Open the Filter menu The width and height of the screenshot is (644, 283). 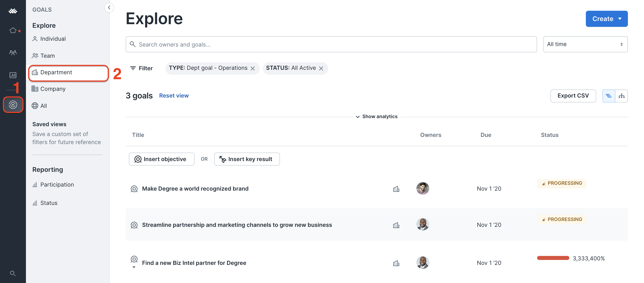tap(141, 68)
